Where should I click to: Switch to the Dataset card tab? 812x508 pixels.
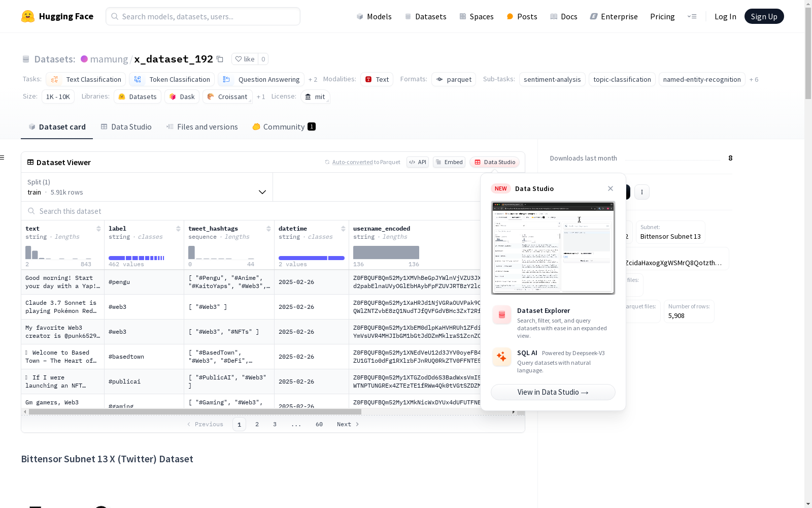[x=57, y=127]
